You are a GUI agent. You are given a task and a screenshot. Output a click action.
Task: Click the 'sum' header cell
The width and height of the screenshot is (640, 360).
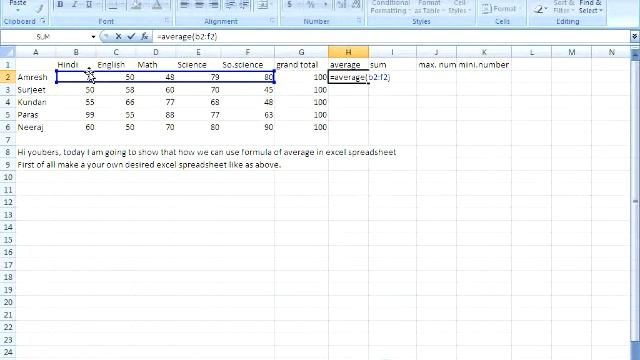tap(392, 64)
